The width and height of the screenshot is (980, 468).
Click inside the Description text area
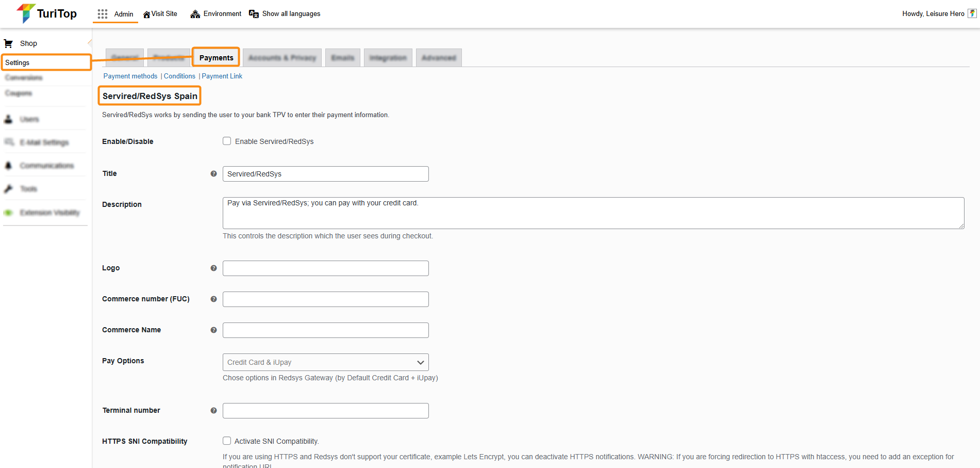593,213
